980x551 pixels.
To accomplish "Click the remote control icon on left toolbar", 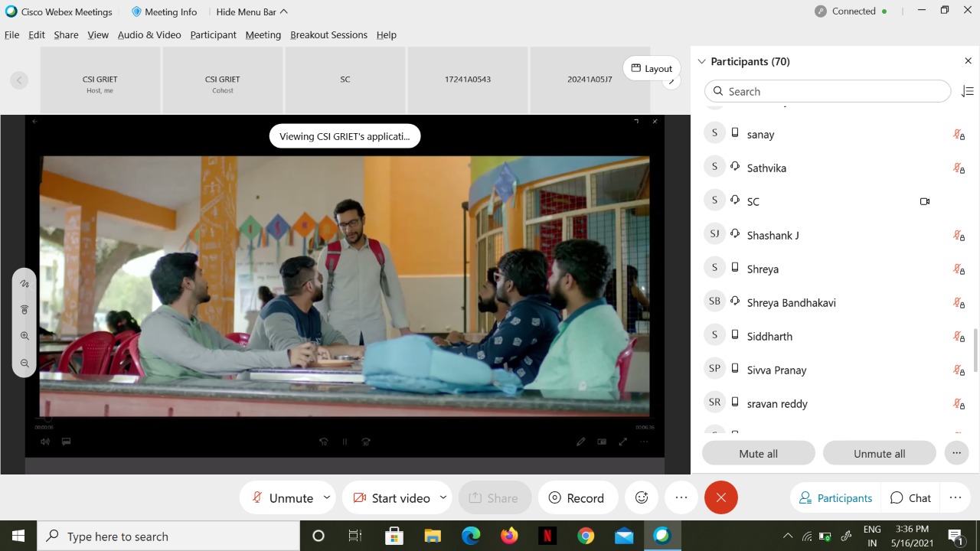I will tap(24, 310).
